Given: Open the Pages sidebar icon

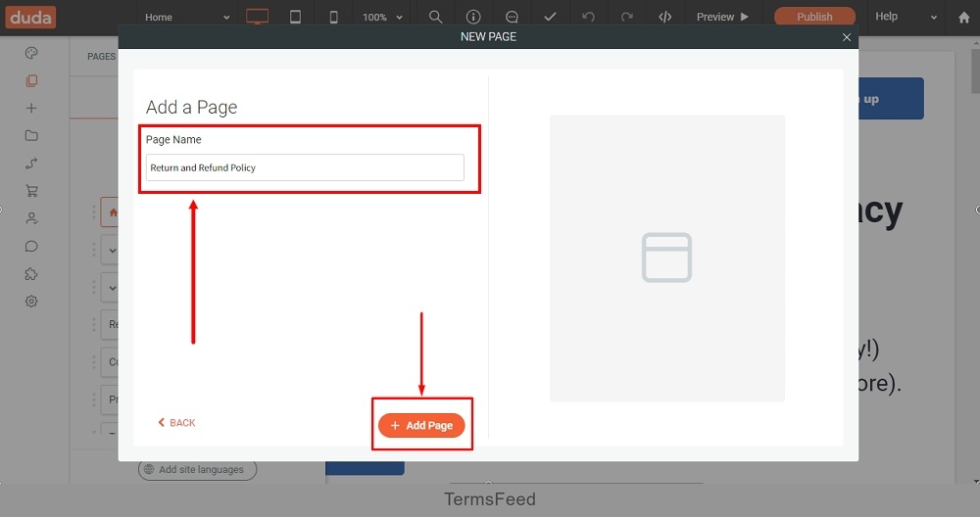Looking at the screenshot, I should click(x=31, y=80).
